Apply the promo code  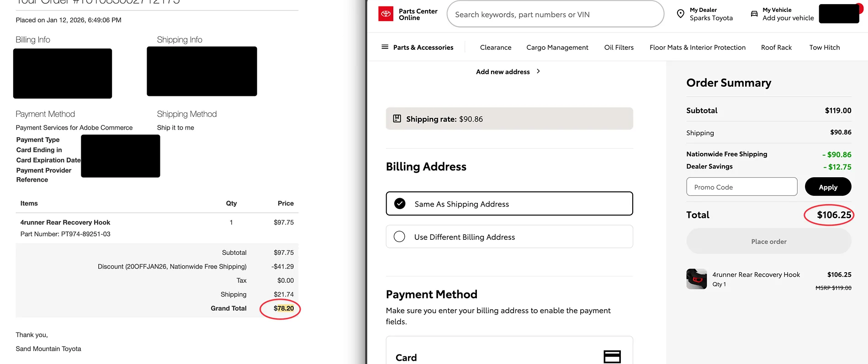click(x=827, y=187)
